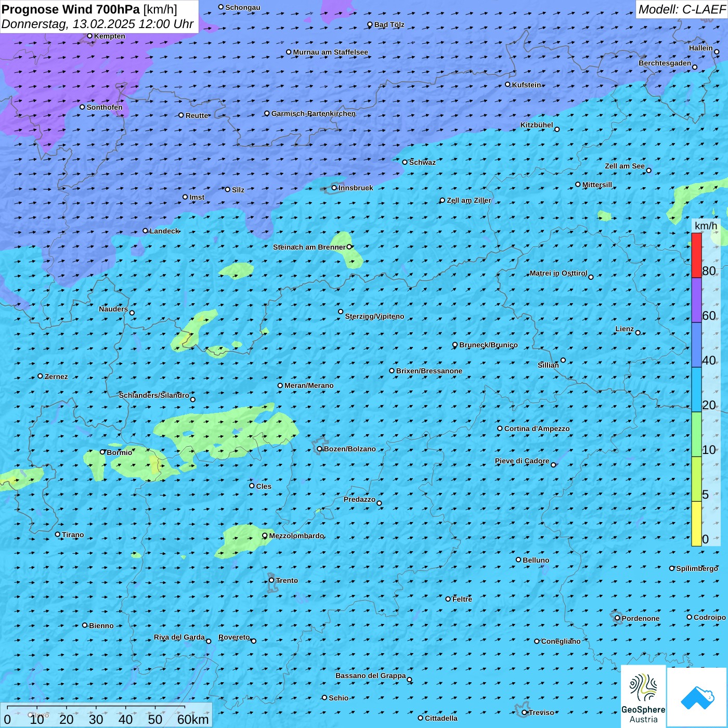Click the 'Reutte' label
The width and height of the screenshot is (728, 728).
coord(197,115)
